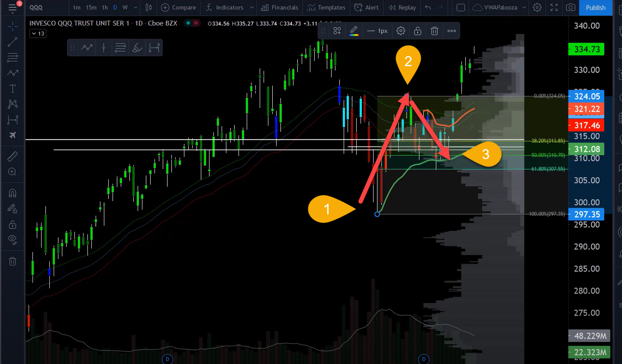Image resolution: width=622 pixels, height=364 pixels.
Task: Toggle stay in drawing mode
Action: 13,209
